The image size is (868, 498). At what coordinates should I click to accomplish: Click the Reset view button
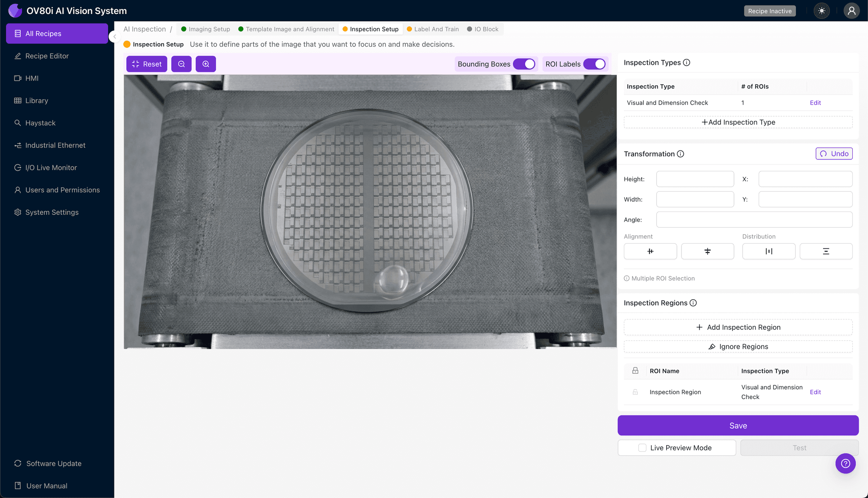coord(147,64)
